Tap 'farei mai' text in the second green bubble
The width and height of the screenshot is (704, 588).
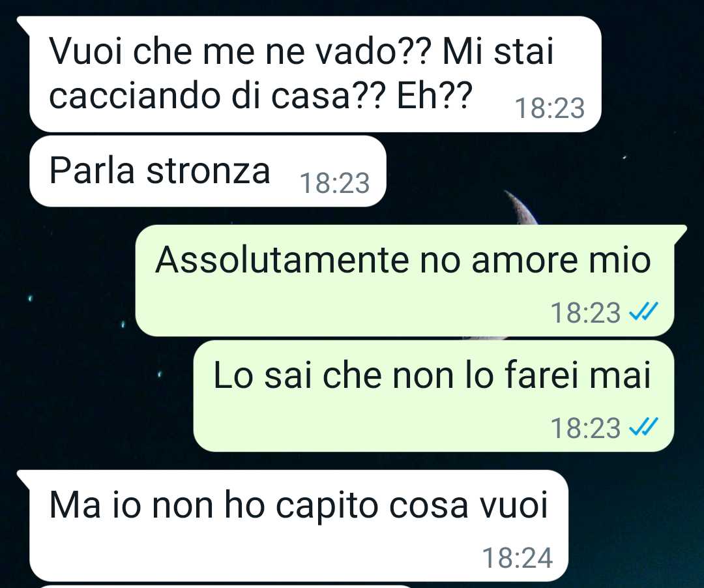tap(578, 375)
